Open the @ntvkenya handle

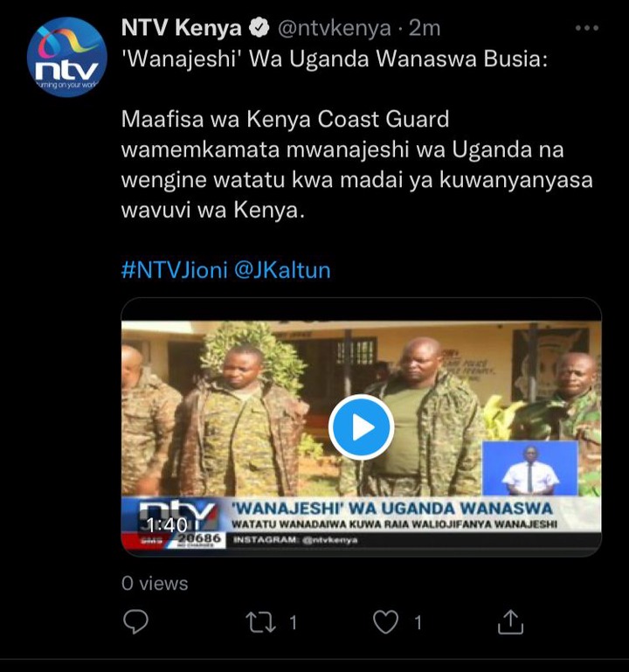[x=335, y=29]
